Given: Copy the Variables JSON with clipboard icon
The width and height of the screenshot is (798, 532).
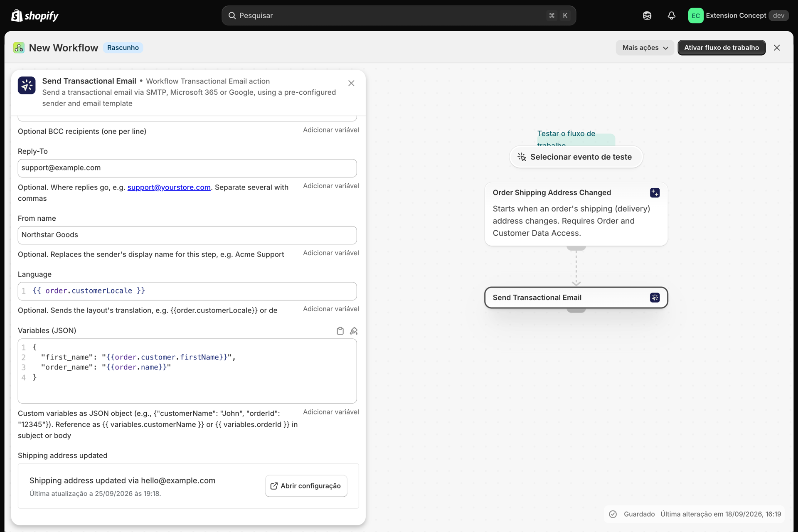Looking at the screenshot, I should [x=340, y=331].
